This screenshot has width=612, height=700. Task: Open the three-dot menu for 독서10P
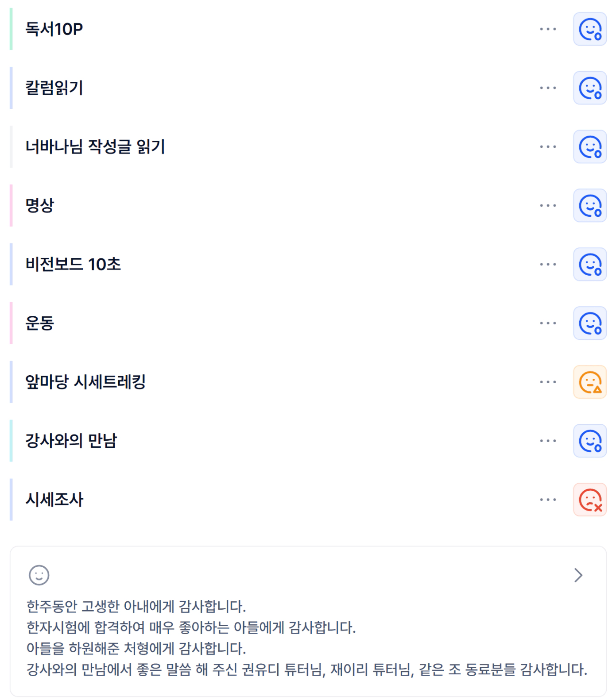click(x=548, y=29)
